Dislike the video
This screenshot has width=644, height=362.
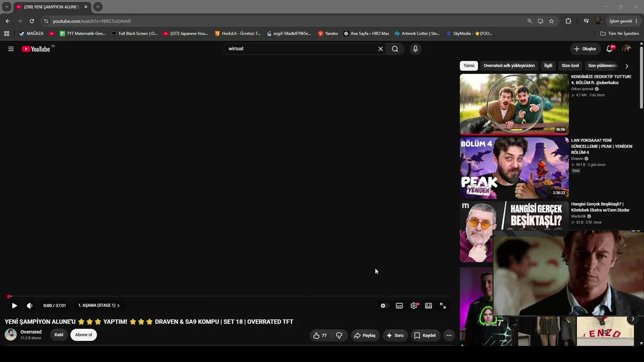click(x=339, y=335)
